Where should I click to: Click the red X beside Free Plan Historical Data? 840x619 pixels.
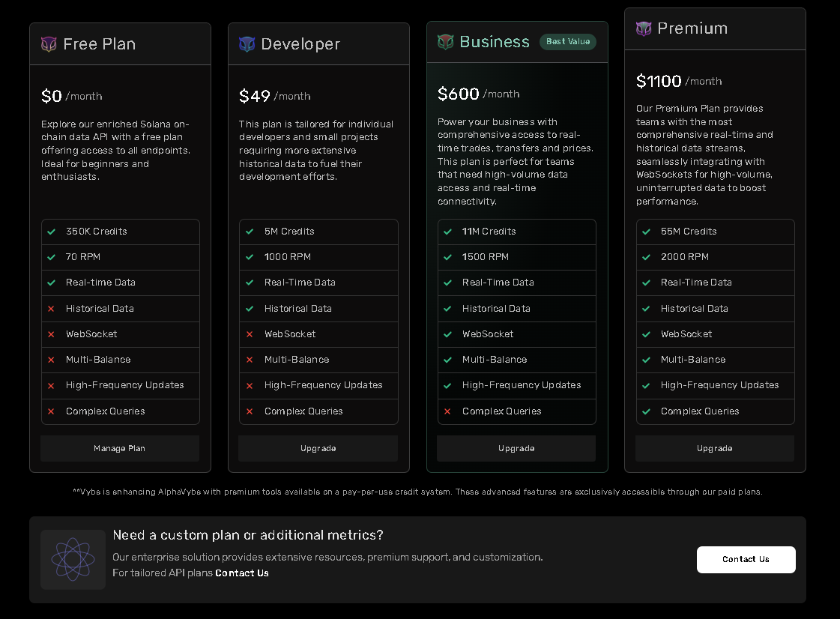coord(52,309)
